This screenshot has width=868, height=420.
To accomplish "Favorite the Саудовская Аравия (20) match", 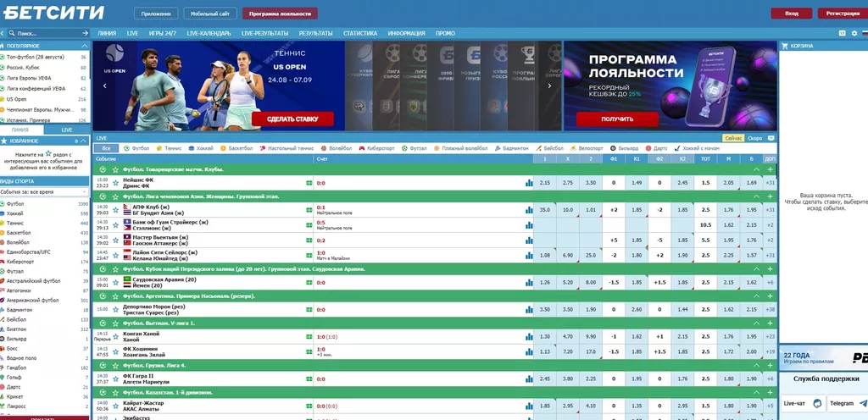I will (115, 282).
